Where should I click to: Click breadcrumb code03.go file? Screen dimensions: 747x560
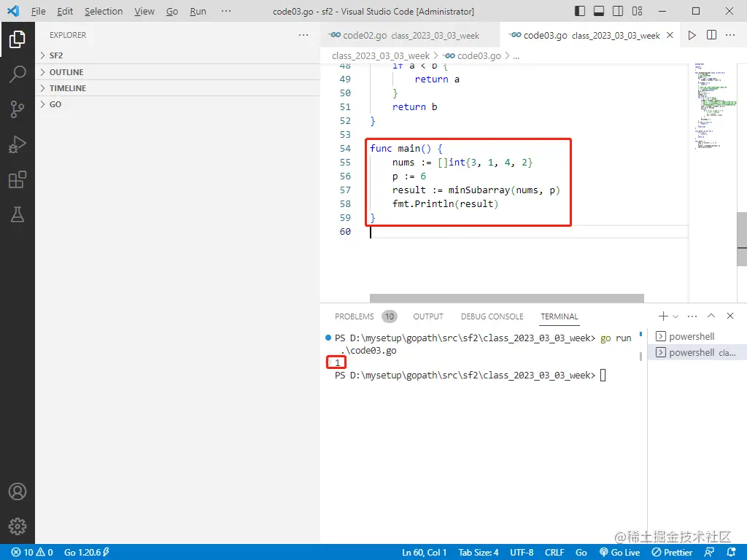click(x=472, y=55)
